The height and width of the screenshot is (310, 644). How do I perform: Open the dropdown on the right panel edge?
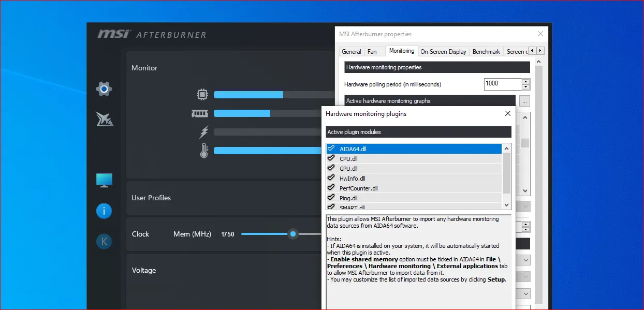click(x=524, y=260)
